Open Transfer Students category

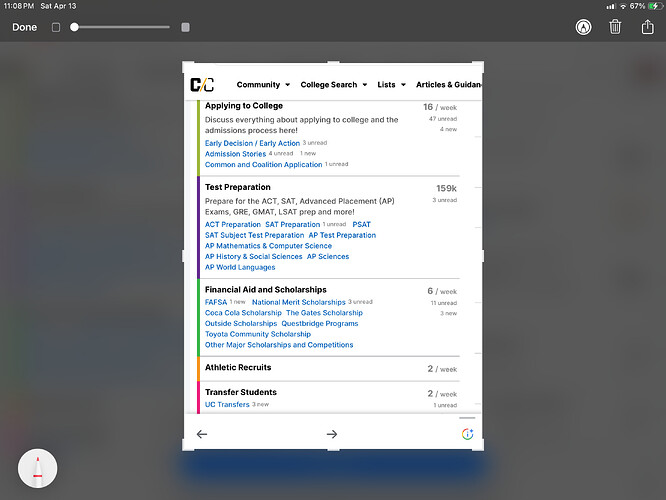240,392
